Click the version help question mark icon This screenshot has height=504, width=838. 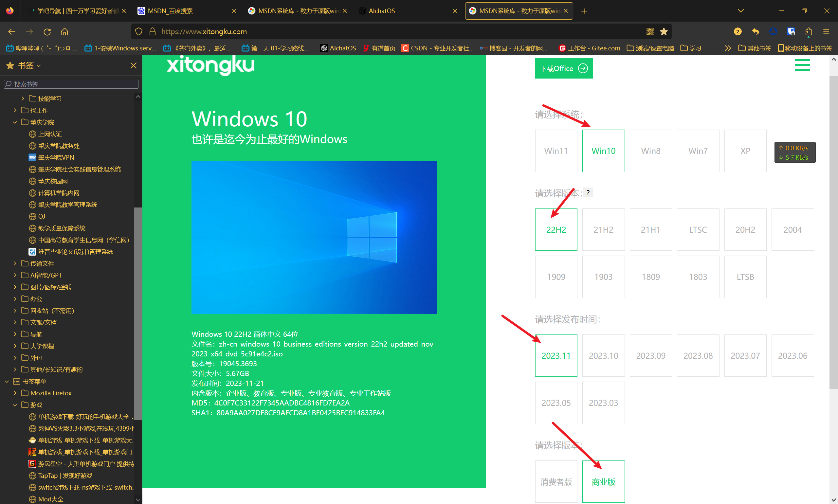tap(588, 192)
